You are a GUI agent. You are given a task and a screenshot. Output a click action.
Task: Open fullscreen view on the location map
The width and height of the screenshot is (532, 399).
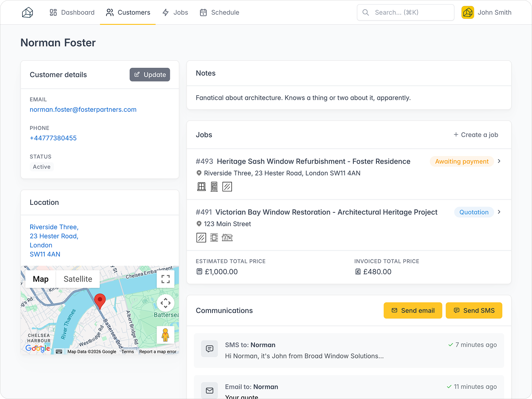(x=165, y=279)
